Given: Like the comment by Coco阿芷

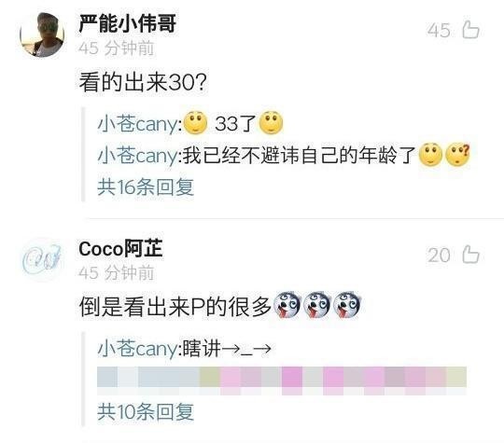Looking at the screenshot, I should pos(470,255).
